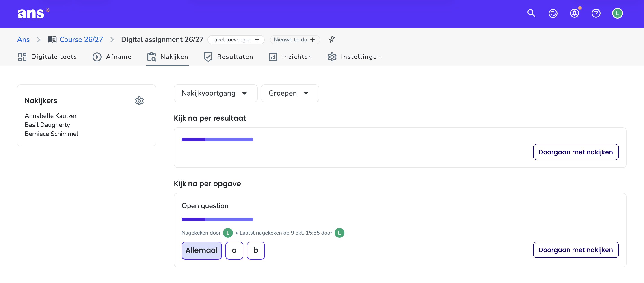The width and height of the screenshot is (644, 283).
Task: Open the Nakijkers settings gear icon
Action: click(x=139, y=101)
